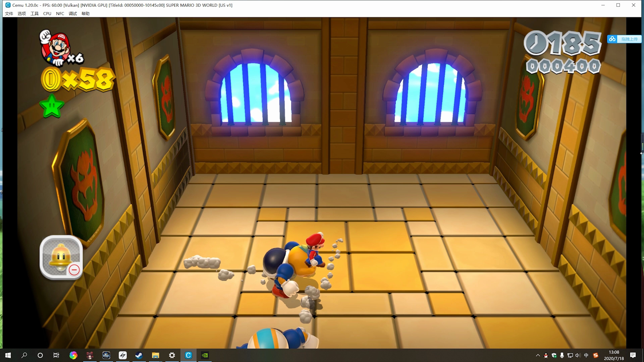Click the NVIDIA icon in the taskbar
644x362 pixels.
205,355
